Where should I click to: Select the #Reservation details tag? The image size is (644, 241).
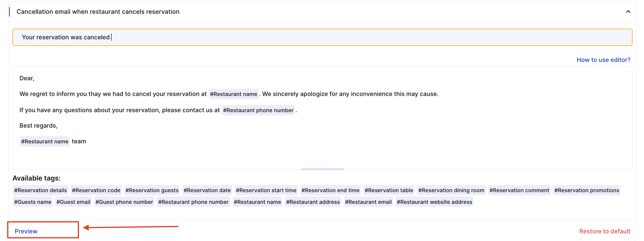(x=40, y=190)
